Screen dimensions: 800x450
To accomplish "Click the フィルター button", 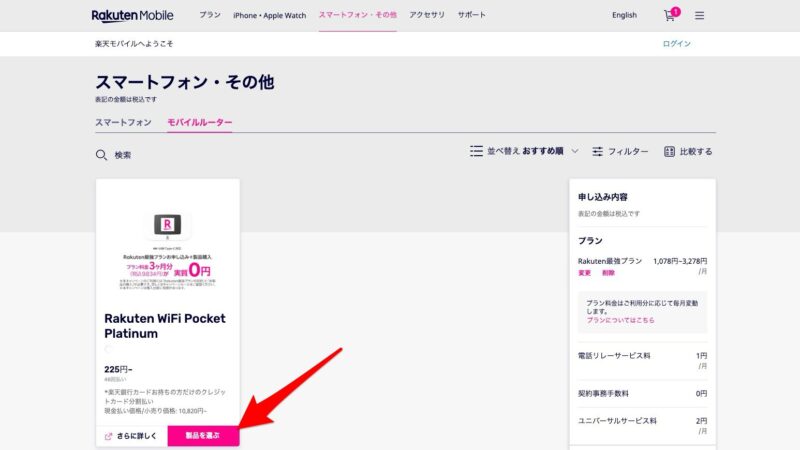I will click(x=620, y=152).
